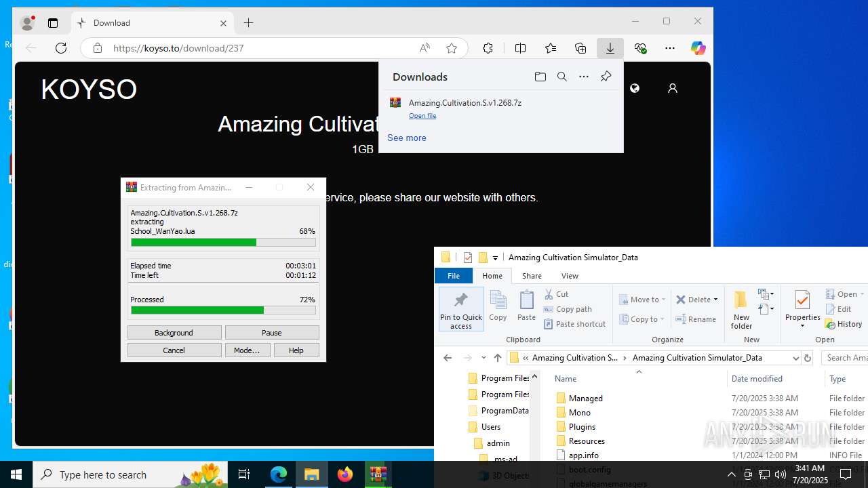Image resolution: width=868 pixels, height=488 pixels.
Task: Open Quick Access Toolbar customize dropdown
Action: (x=495, y=258)
